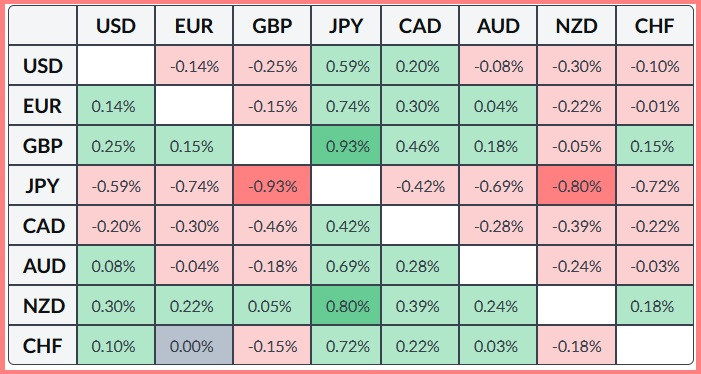Select the NZD/JPY 0.80% cell
Screen dimensions: 701x374
point(346,306)
